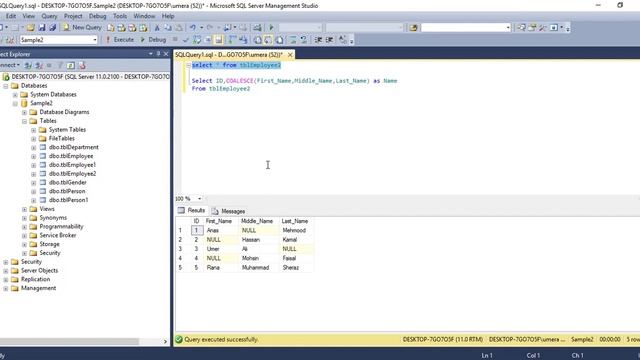This screenshot has width=640, height=360.
Task: Open the Undo history dropdown arrow
Action: (201, 27)
